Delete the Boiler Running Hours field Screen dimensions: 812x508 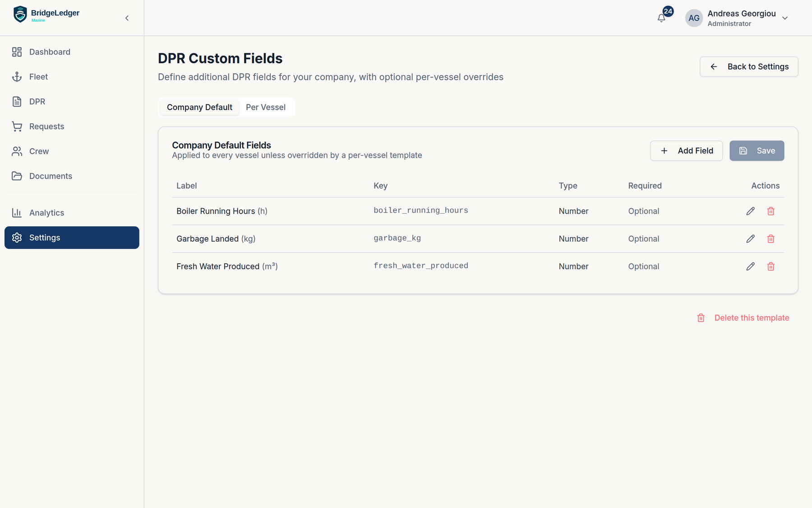click(x=770, y=211)
